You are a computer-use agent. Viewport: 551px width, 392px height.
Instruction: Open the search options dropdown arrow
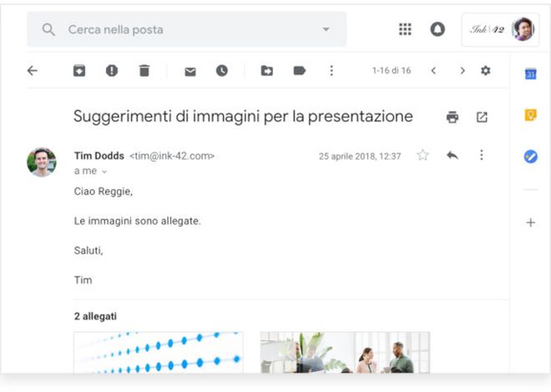click(x=326, y=29)
